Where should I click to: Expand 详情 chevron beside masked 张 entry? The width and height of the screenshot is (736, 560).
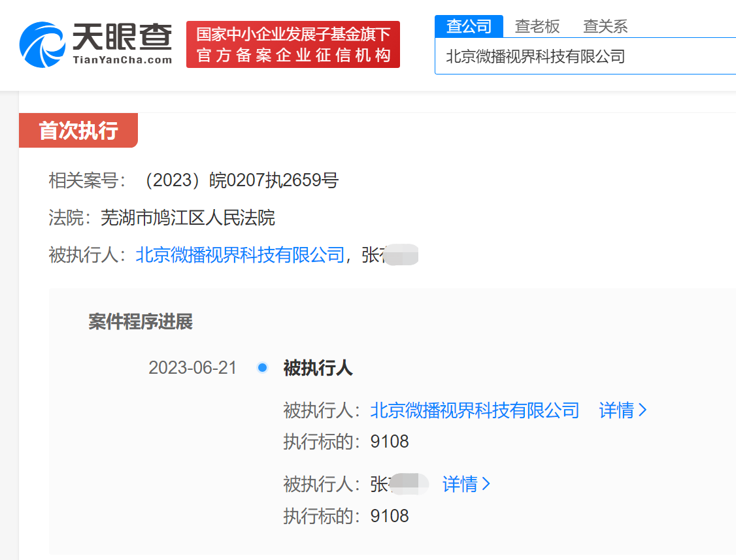466,484
